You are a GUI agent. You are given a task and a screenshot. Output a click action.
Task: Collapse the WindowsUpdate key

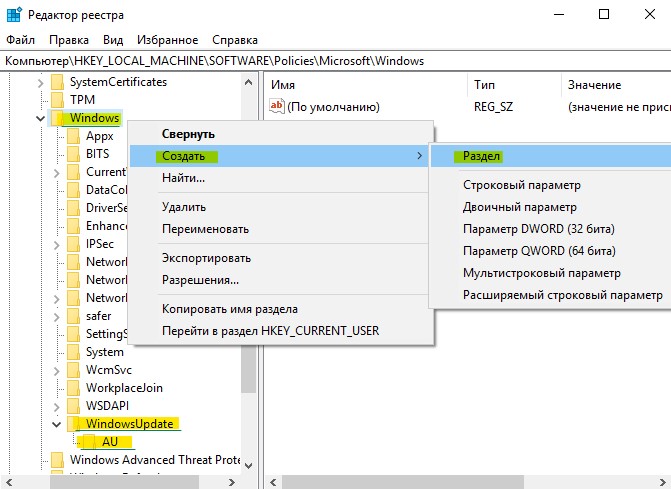(56, 424)
